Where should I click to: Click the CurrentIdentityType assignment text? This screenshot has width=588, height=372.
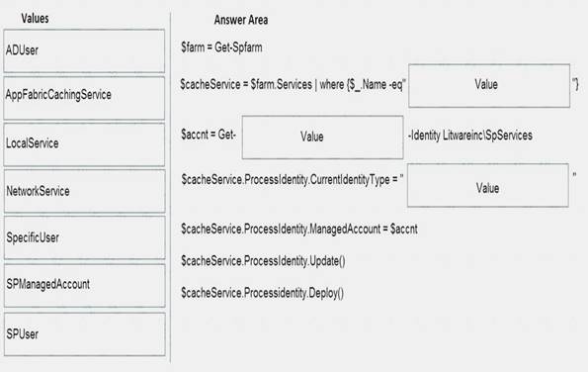pos(293,179)
